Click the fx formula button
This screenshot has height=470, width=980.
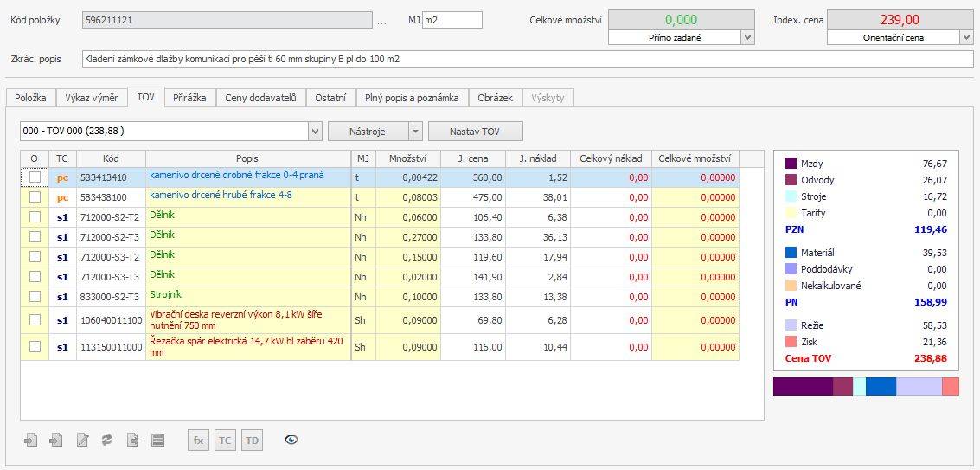(x=198, y=440)
